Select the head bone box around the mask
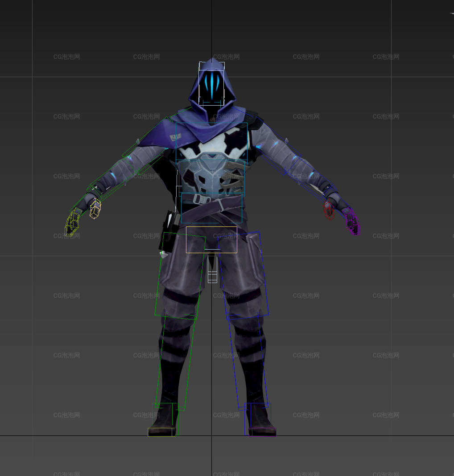 point(212,84)
